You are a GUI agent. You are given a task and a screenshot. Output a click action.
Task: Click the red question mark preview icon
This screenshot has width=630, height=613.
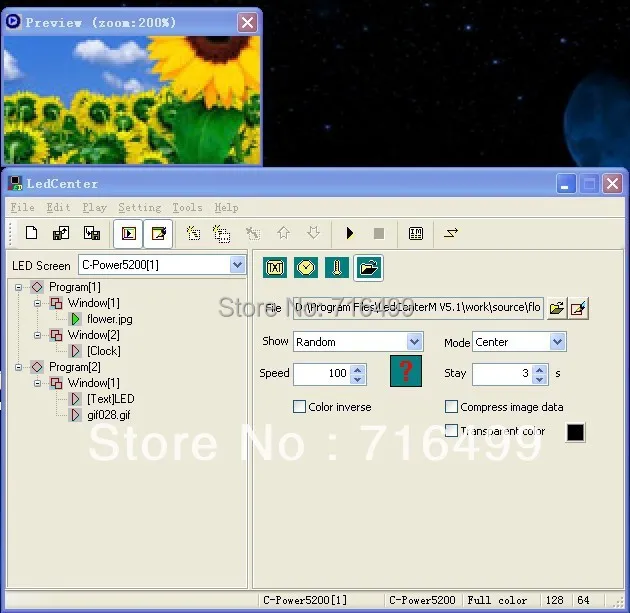click(x=406, y=371)
